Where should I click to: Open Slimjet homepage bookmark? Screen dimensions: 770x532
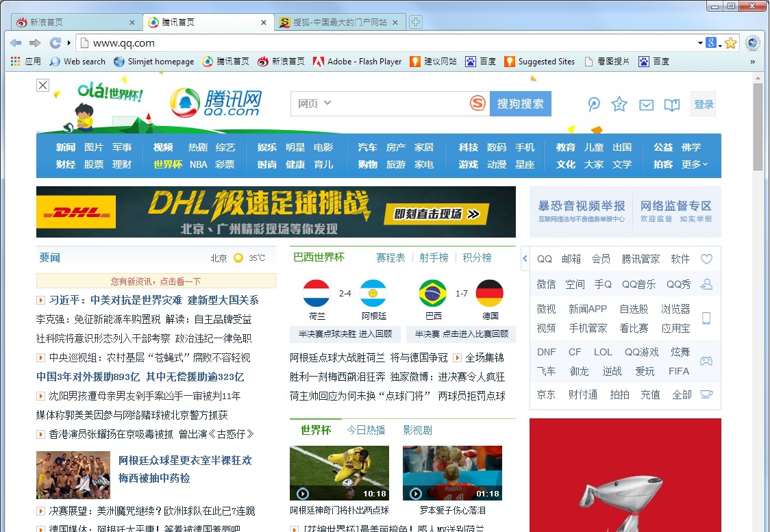click(154, 62)
